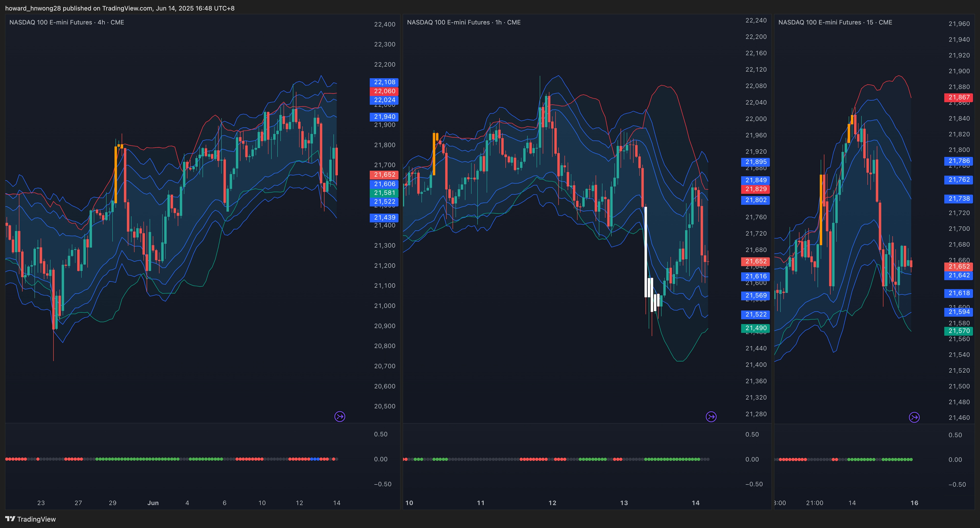Click the red 21,652 price label on 4h chart
This screenshot has height=528, width=980.
(x=384, y=175)
